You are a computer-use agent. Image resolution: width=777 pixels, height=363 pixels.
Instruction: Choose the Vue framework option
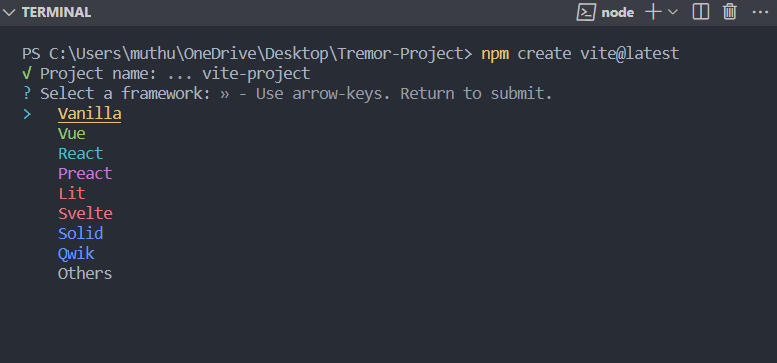click(x=72, y=134)
